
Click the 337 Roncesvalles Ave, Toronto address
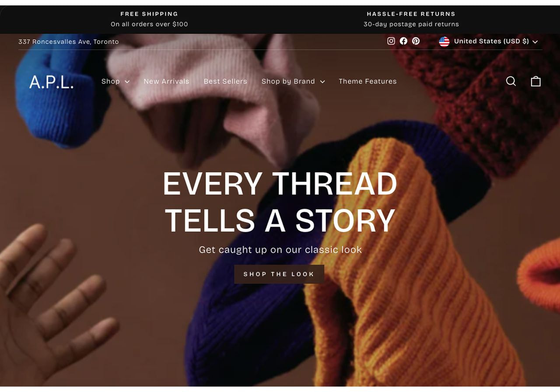click(x=69, y=42)
